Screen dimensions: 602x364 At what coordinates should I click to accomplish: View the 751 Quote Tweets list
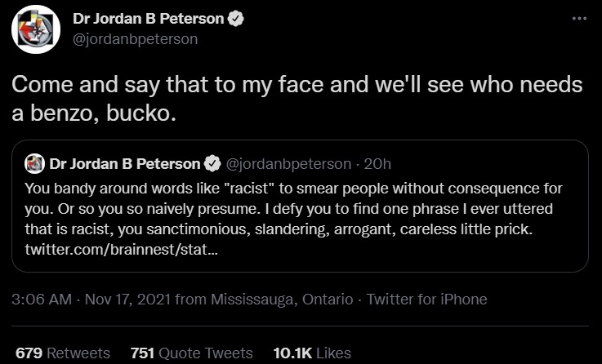point(192,353)
